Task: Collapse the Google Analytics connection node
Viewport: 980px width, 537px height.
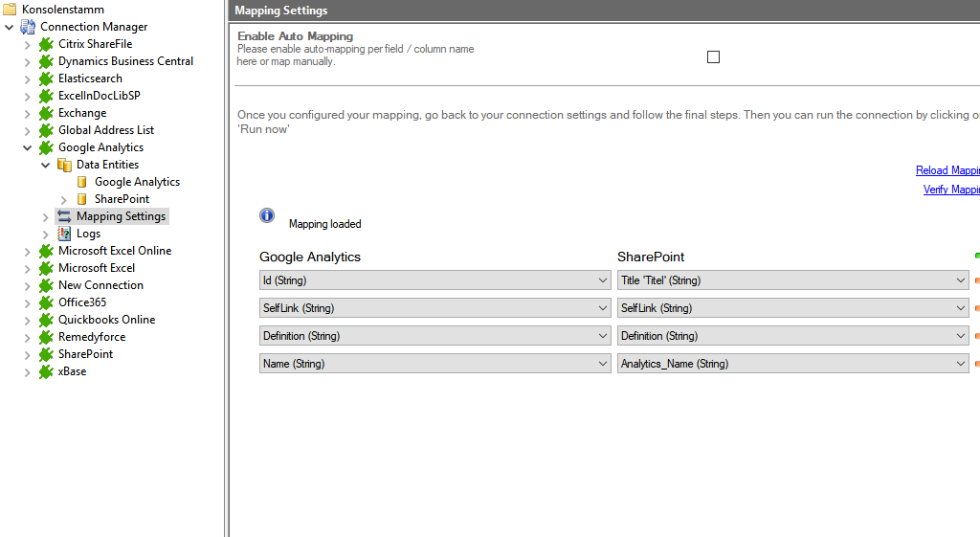Action: coord(28,147)
